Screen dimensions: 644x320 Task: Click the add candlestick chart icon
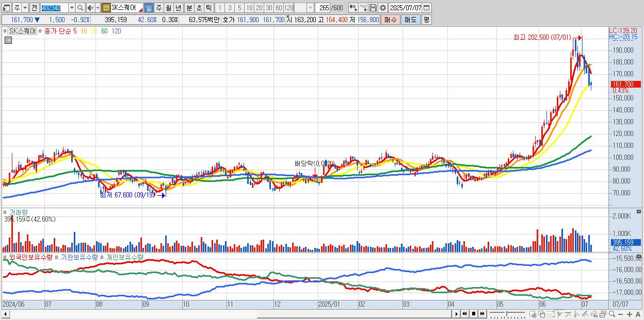pos(353,8)
